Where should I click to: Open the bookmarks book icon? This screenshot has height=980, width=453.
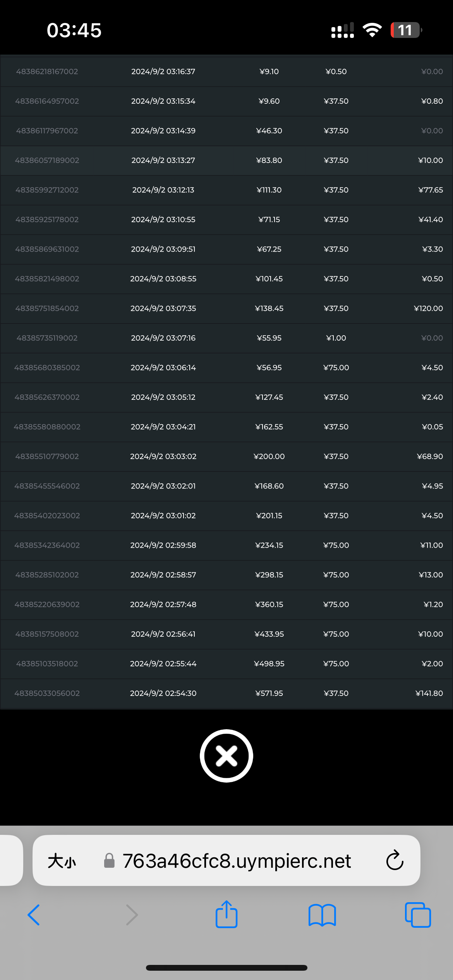tap(322, 915)
